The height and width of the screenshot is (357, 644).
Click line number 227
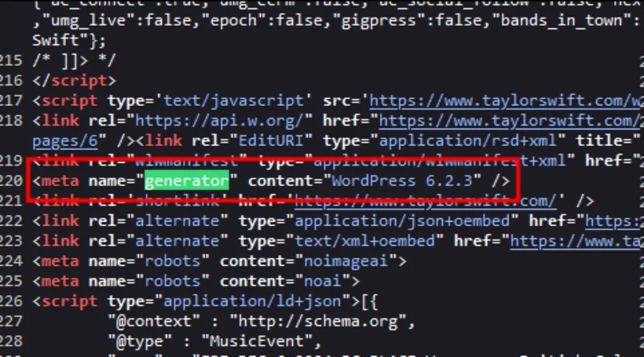[x=11, y=321]
